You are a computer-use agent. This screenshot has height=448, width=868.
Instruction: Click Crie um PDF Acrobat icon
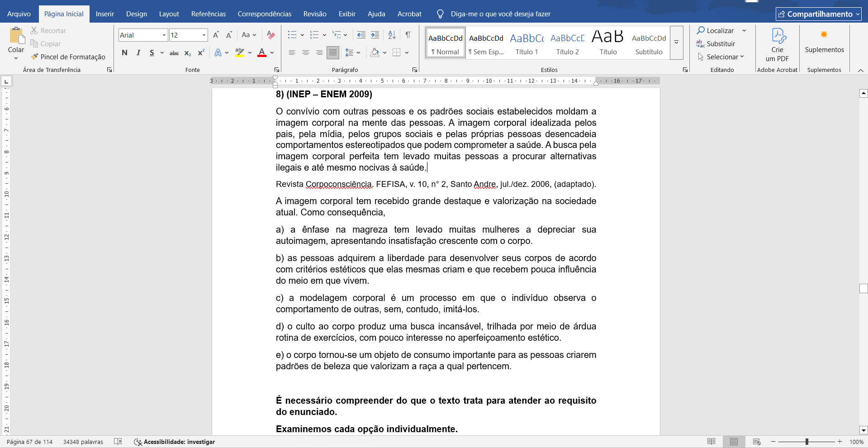pyautogui.click(x=778, y=44)
